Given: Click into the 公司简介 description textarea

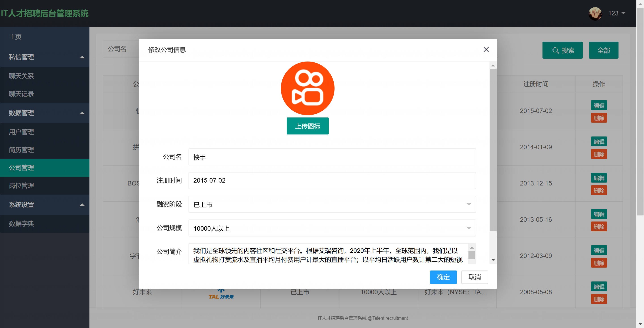Looking at the screenshot, I should [328, 254].
